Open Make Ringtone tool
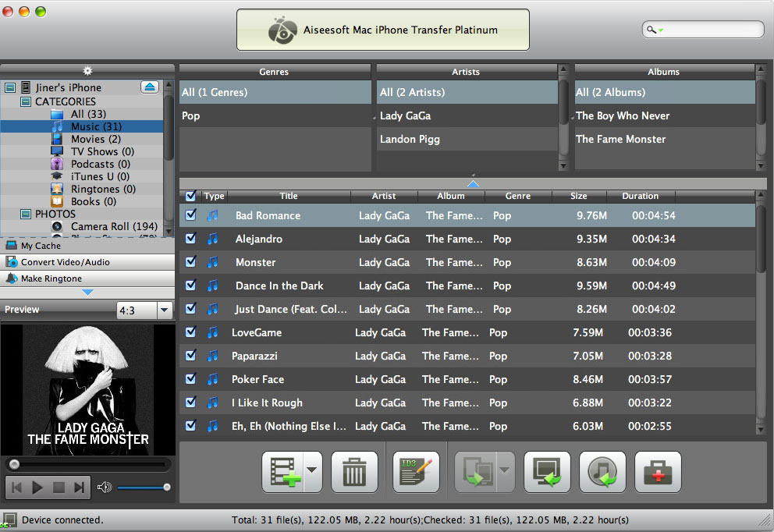 (x=87, y=278)
